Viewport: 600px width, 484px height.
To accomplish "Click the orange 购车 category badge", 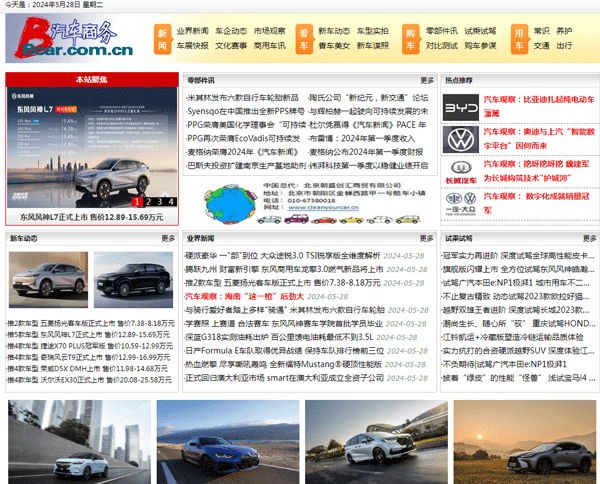I will point(410,39).
